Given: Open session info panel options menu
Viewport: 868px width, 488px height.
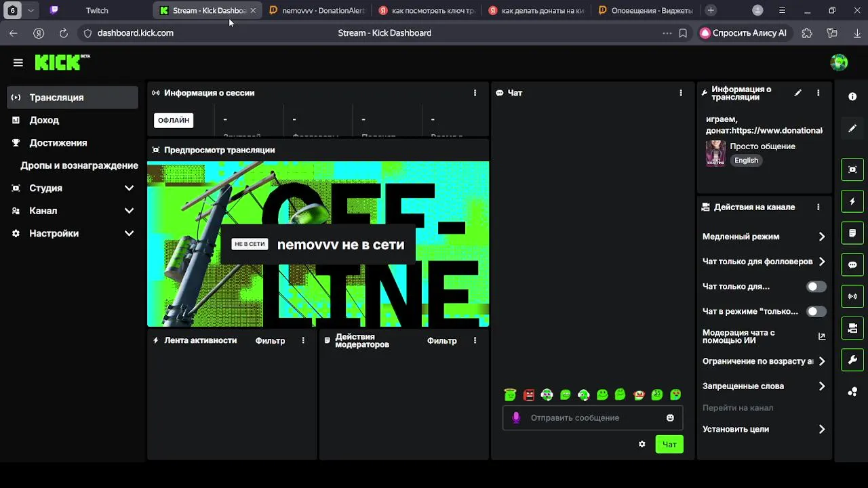Looking at the screenshot, I should click(x=475, y=93).
